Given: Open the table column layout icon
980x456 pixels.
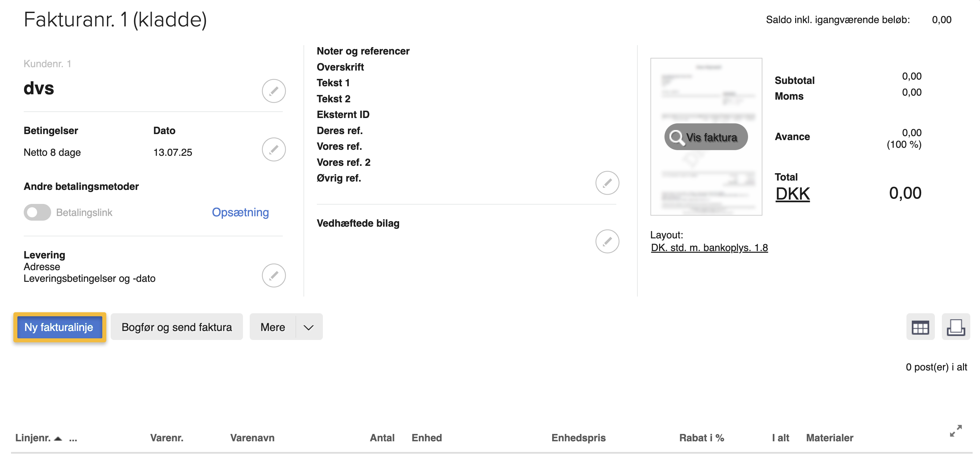Looking at the screenshot, I should [x=920, y=327].
